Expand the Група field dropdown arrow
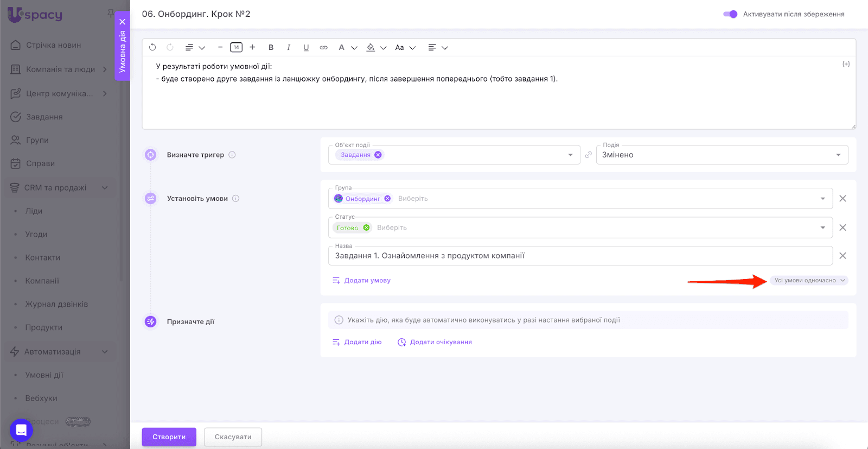This screenshot has width=868, height=449. 823,199
